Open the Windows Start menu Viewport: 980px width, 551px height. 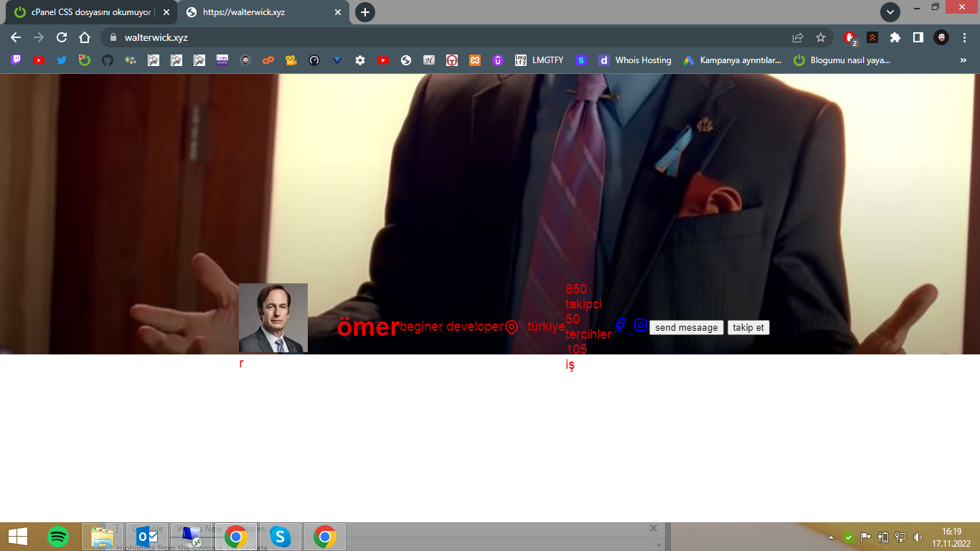point(17,537)
